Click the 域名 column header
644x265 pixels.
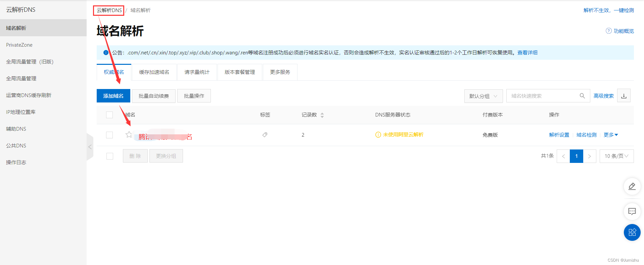pyautogui.click(x=130, y=115)
